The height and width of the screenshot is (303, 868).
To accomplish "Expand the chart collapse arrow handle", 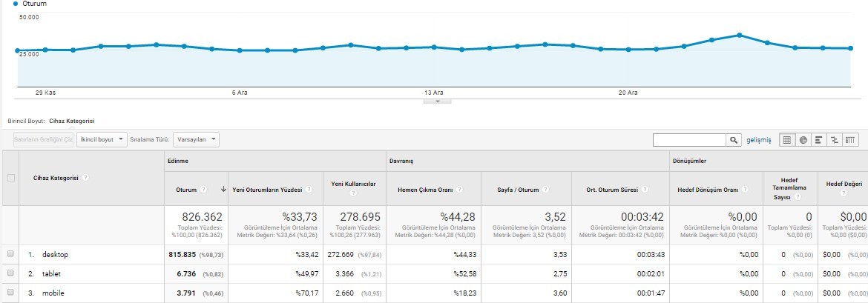I will tap(437, 101).
